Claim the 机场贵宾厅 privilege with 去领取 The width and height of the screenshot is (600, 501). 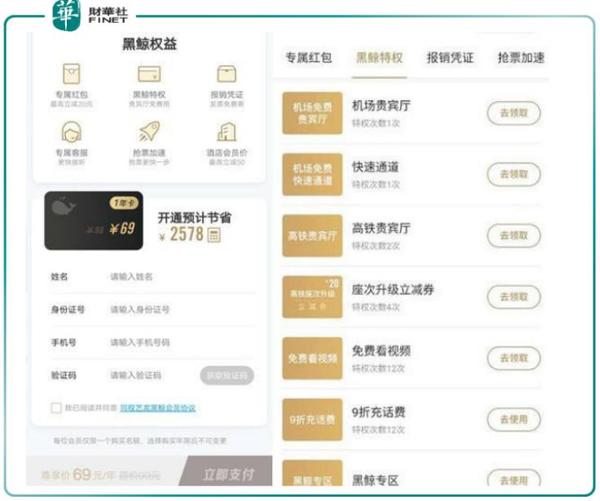[x=514, y=113]
